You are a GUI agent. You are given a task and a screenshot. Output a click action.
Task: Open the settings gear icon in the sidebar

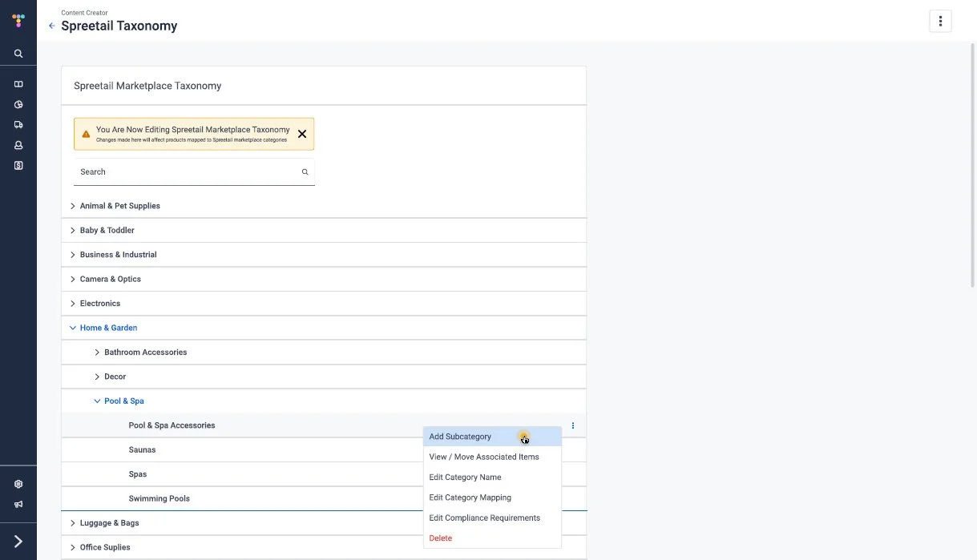point(18,484)
